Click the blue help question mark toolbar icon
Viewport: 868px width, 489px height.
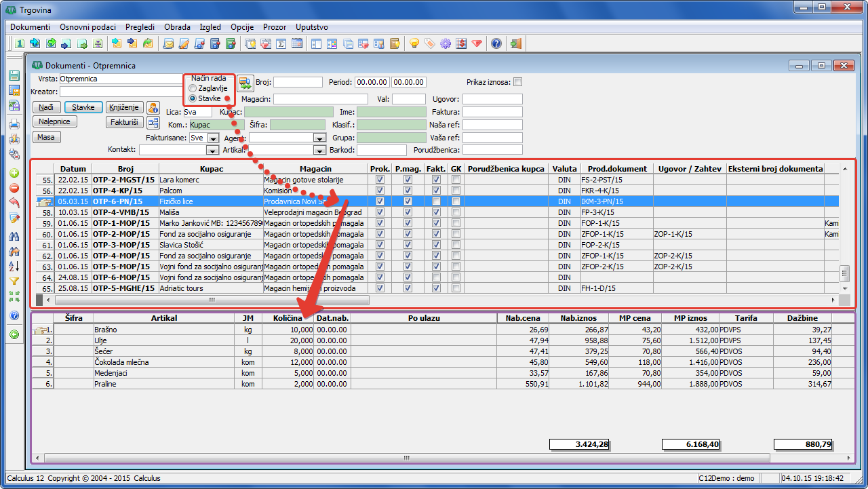(x=496, y=43)
